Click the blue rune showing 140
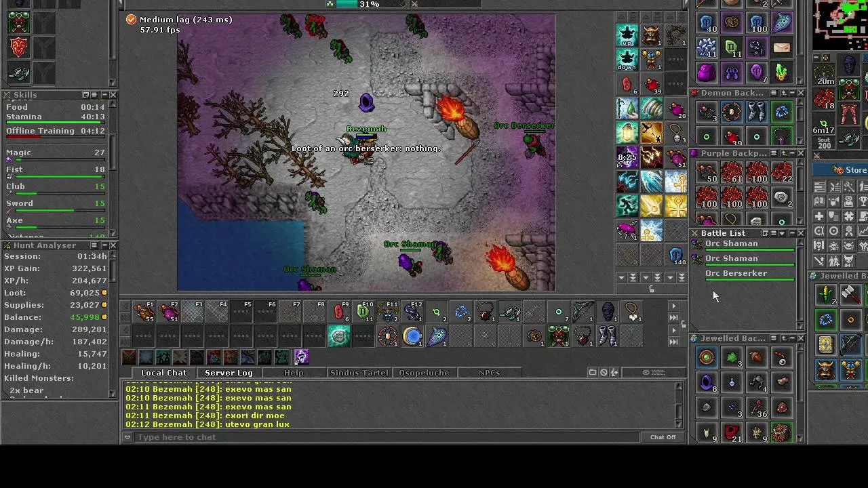Viewport: 868px width, 488px height. tap(676, 255)
